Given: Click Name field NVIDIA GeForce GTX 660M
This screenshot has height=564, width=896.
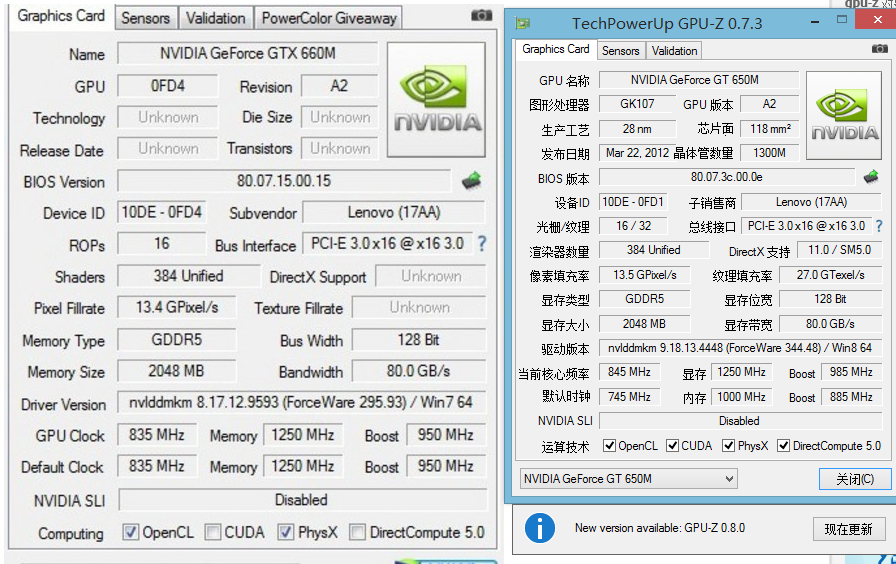Looking at the screenshot, I should (x=247, y=54).
